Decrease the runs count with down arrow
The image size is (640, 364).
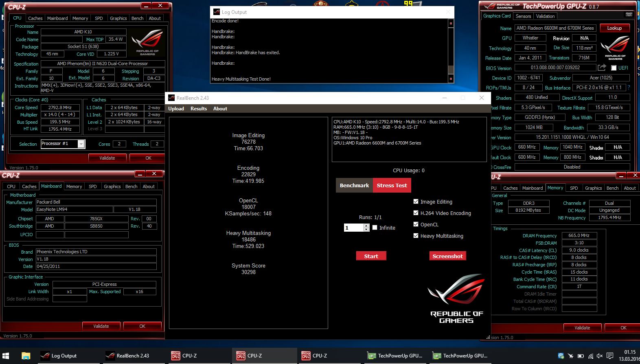[x=366, y=230]
